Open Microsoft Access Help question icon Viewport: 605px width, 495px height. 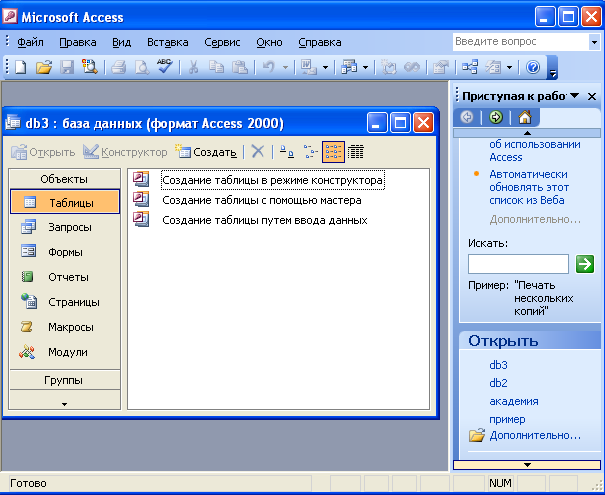click(533, 68)
